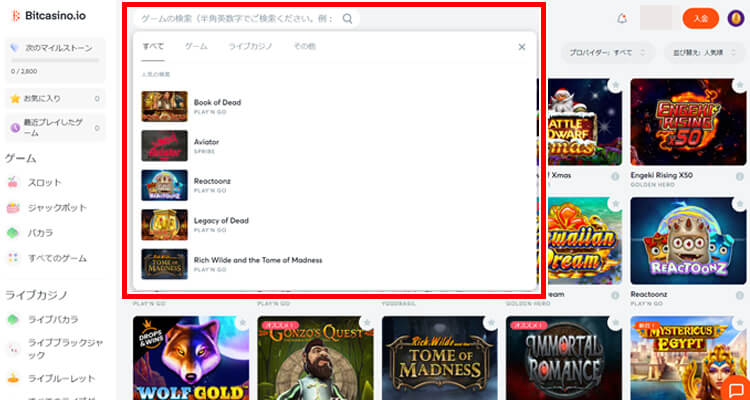The image size is (750, 400).
Task: Open すべてのゲーム in the sidebar
Action: [57, 258]
